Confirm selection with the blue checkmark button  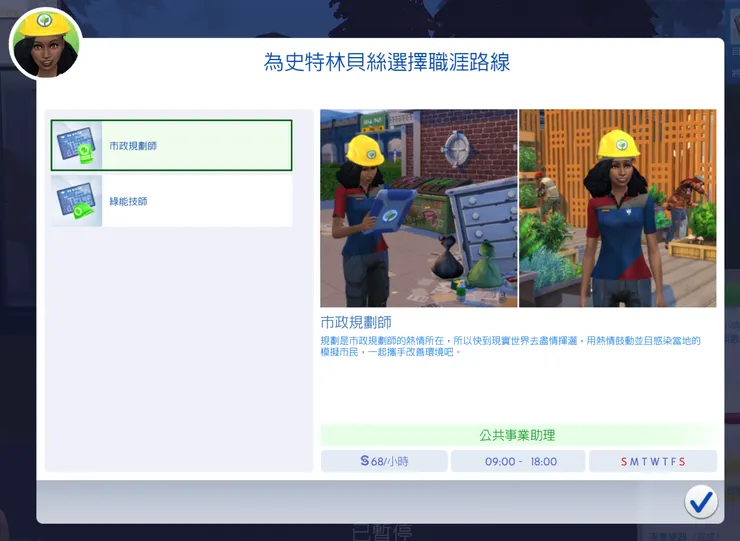tap(701, 502)
